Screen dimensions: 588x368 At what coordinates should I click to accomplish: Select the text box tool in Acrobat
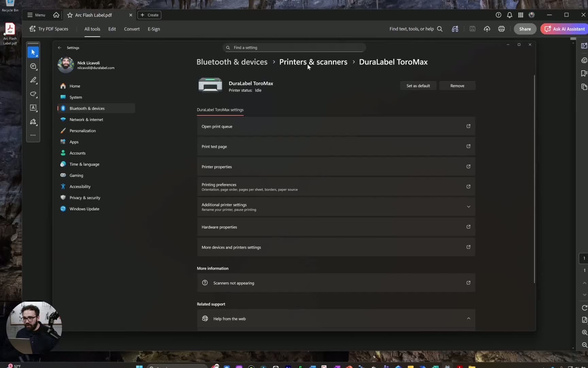pyautogui.click(x=33, y=108)
